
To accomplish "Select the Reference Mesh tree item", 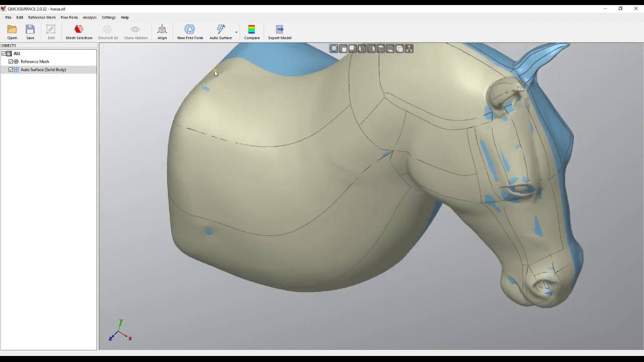I will [35, 61].
